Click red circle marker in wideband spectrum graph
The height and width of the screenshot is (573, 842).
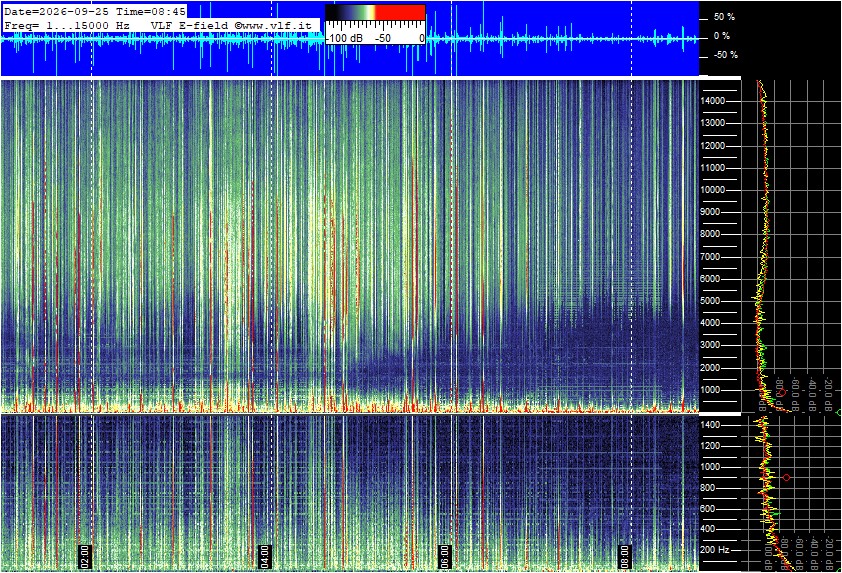click(x=782, y=393)
